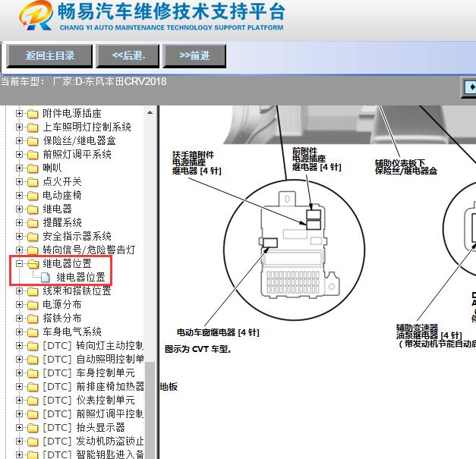Click the 扶手箱附件电源插座继电器 diagram label
Viewport: 476px width, 459px height.
click(197, 163)
